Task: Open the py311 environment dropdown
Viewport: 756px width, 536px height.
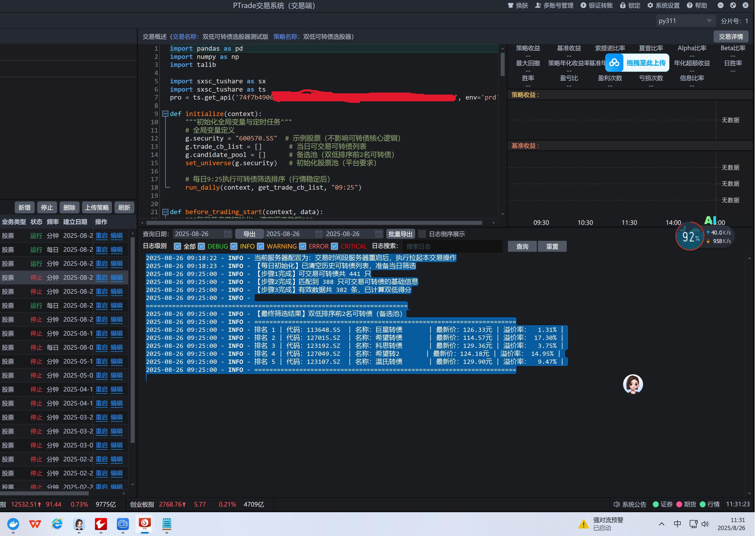Action: click(x=686, y=21)
